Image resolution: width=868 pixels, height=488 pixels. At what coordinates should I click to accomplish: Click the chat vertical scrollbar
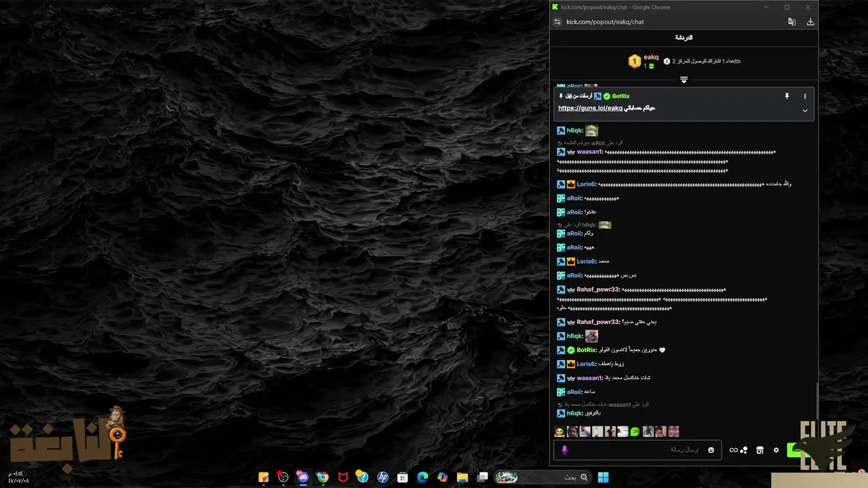click(816, 400)
